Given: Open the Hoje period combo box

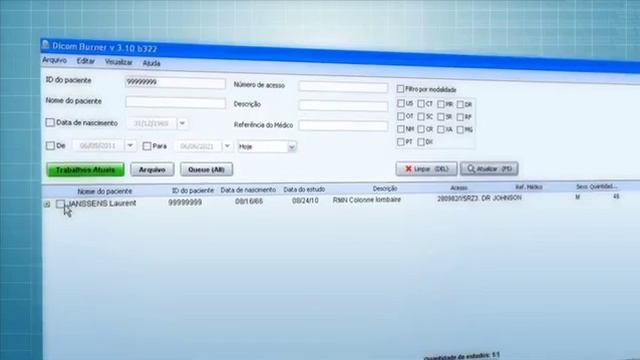Looking at the screenshot, I should [267, 147].
